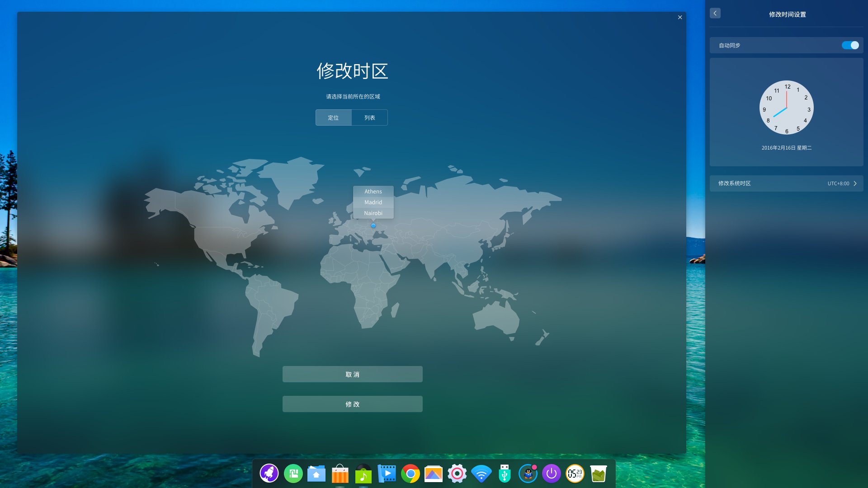Image resolution: width=868 pixels, height=488 pixels.
Task: Open the trash bin in dock
Action: 598,474
